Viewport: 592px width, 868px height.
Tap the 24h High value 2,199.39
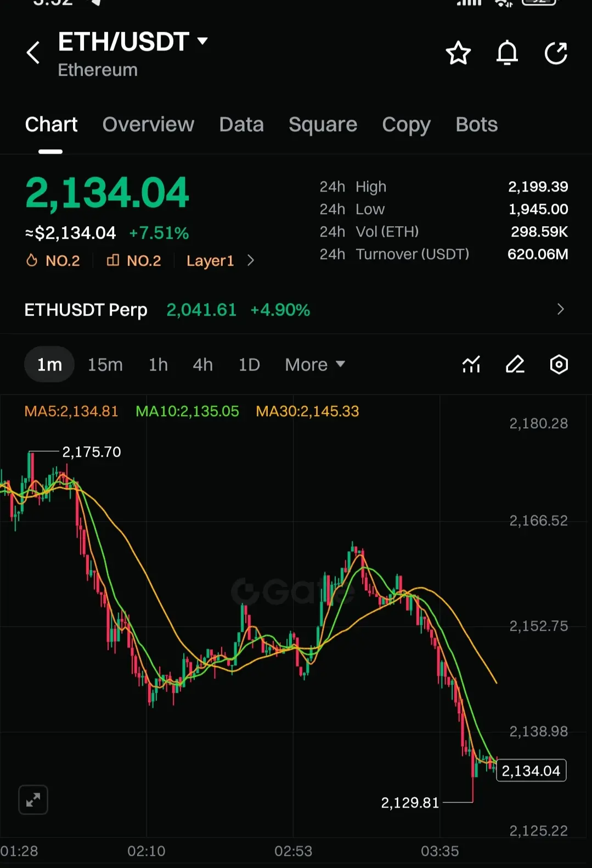538,187
